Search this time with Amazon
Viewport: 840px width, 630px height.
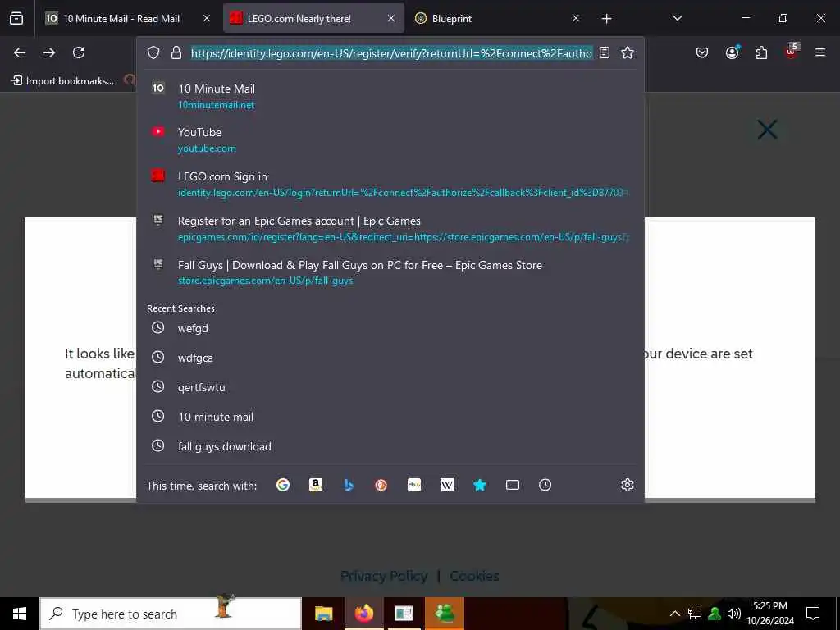point(316,485)
